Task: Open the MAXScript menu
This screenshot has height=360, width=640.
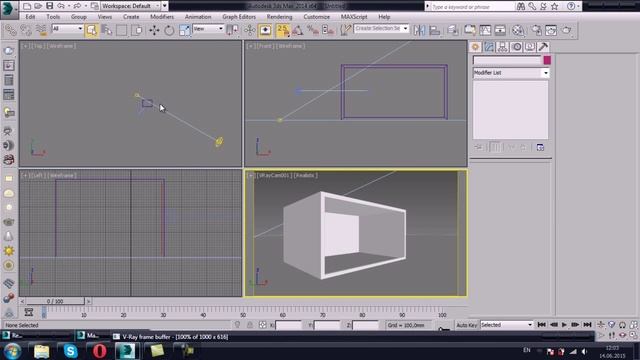Action: click(354, 17)
